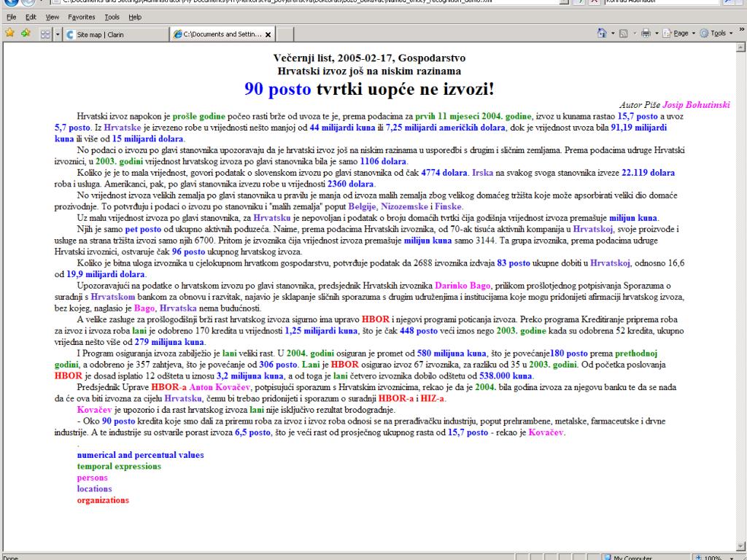The image size is (747, 560).
Task: Click the value '96 posto'
Action: coord(189,252)
